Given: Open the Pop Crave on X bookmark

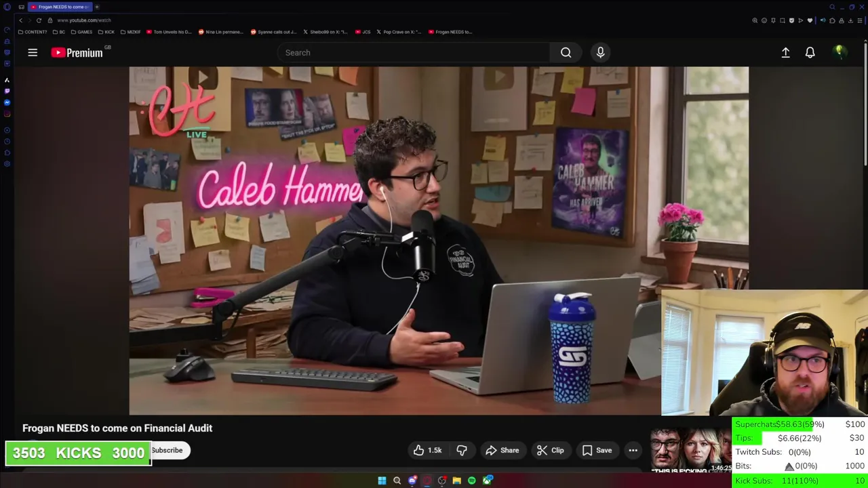Looking at the screenshot, I should tap(399, 32).
